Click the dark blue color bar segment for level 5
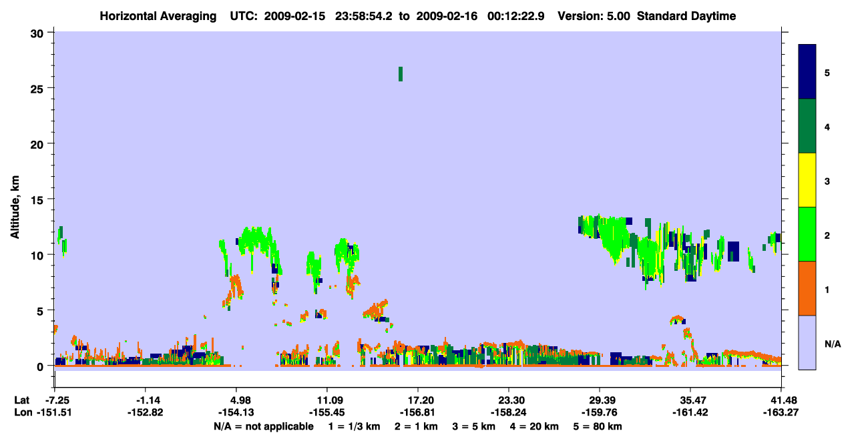This screenshot has height=445, width=868. (x=807, y=72)
